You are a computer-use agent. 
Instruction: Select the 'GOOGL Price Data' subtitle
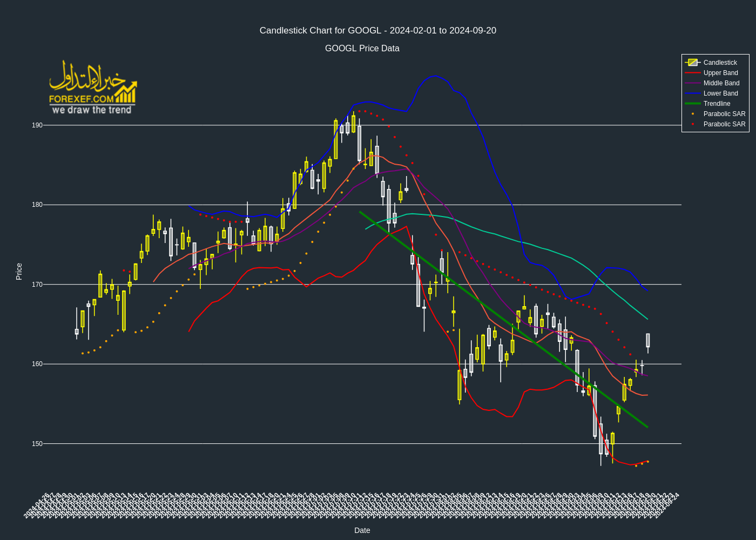point(362,49)
